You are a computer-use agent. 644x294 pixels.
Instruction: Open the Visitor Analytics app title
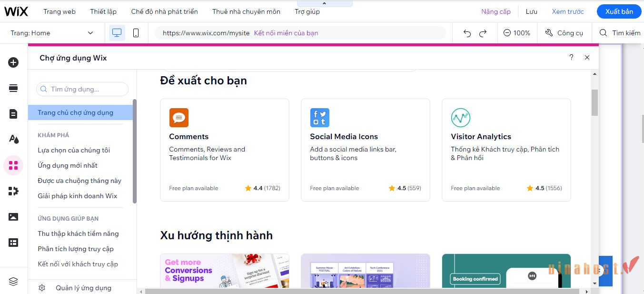[x=481, y=136]
